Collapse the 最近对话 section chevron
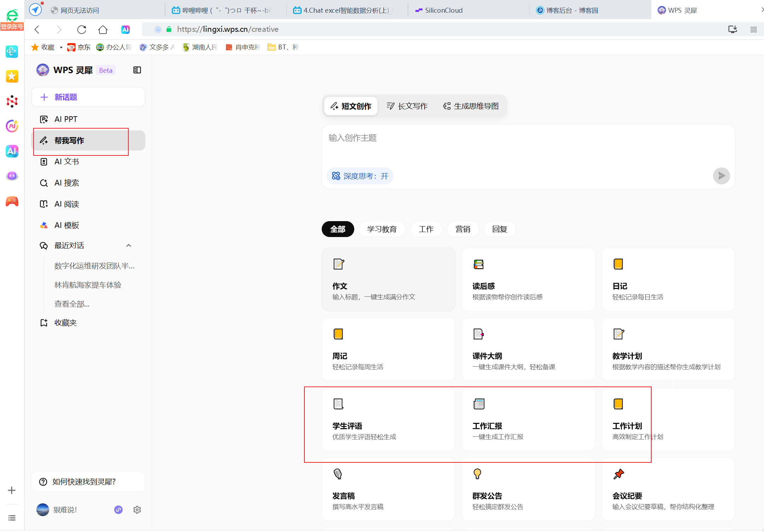 pos(129,246)
